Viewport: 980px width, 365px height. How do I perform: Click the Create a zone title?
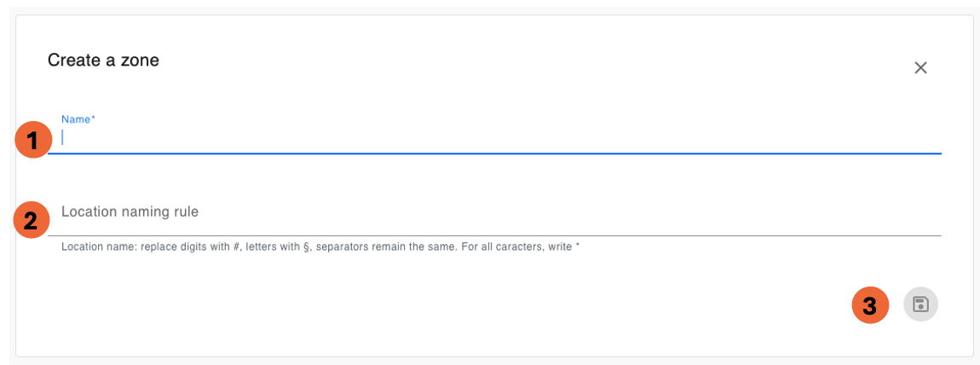click(103, 60)
